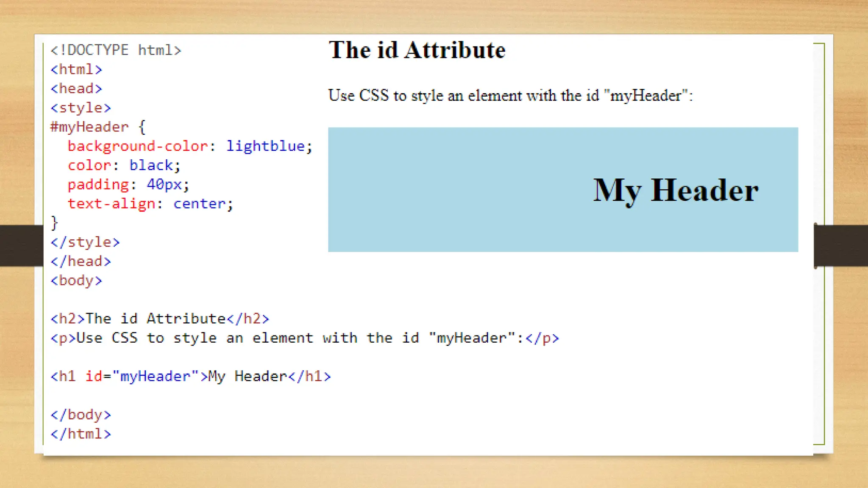The width and height of the screenshot is (868, 488).
Task: Click the background-color: lightblue declaration
Action: click(x=190, y=146)
